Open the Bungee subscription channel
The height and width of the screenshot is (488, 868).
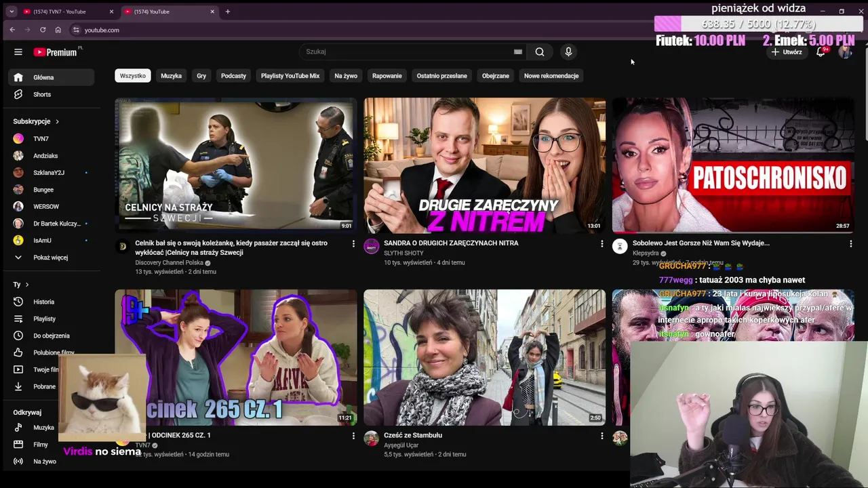click(51, 190)
